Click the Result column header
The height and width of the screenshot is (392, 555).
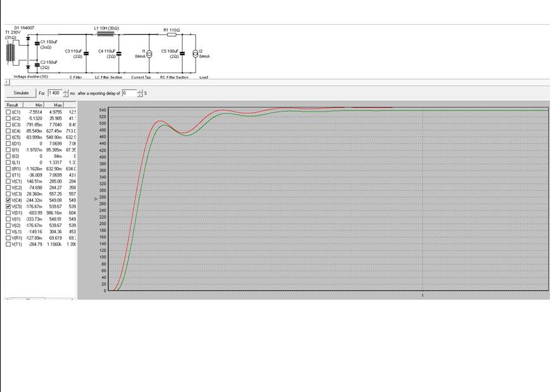click(x=14, y=105)
